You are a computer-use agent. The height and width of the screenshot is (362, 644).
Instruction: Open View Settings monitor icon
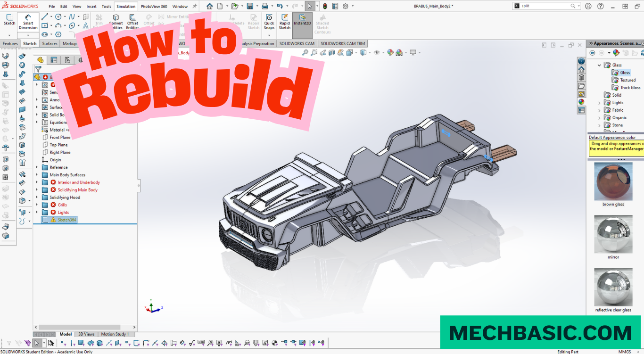coord(413,53)
